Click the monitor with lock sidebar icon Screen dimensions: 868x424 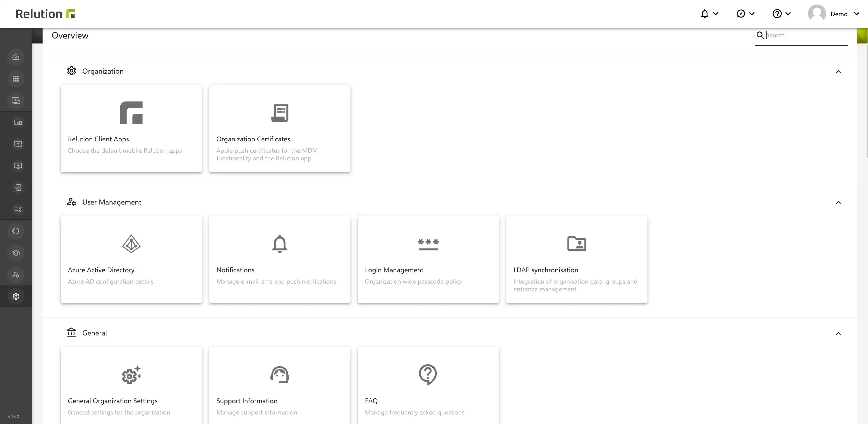tap(16, 100)
